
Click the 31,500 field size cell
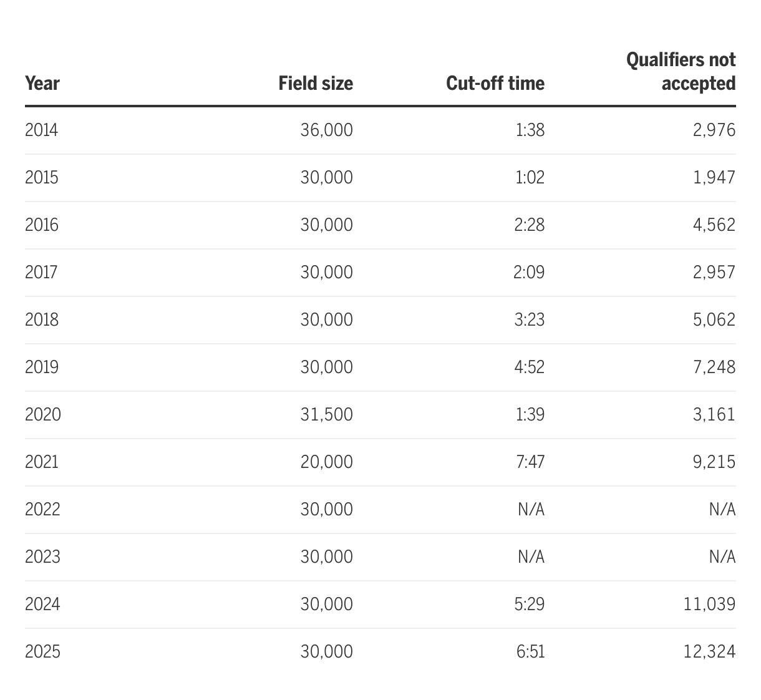[x=326, y=415]
